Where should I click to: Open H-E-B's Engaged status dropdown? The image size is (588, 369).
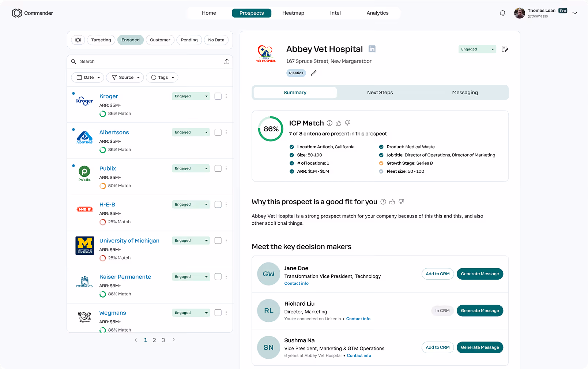point(191,204)
